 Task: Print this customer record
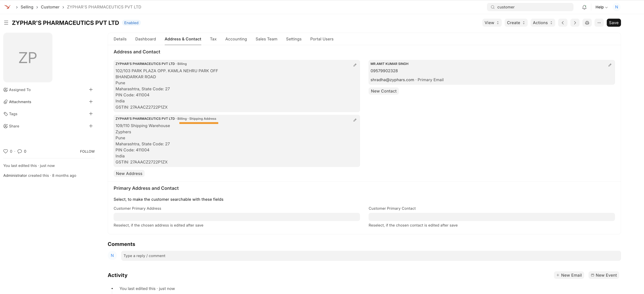[x=587, y=23]
